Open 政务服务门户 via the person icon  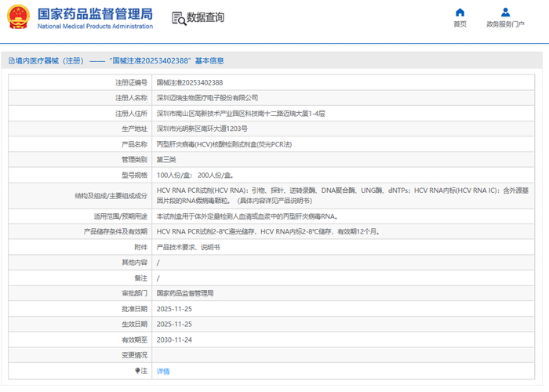click(506, 12)
